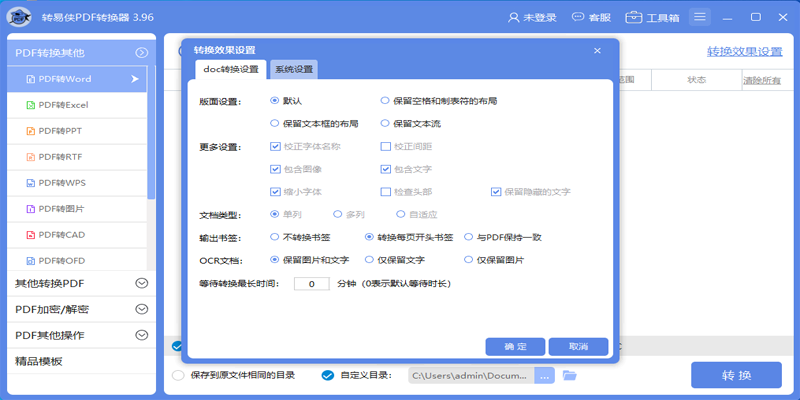
Task: Switch to doc转换设置 tab
Action: click(230, 69)
